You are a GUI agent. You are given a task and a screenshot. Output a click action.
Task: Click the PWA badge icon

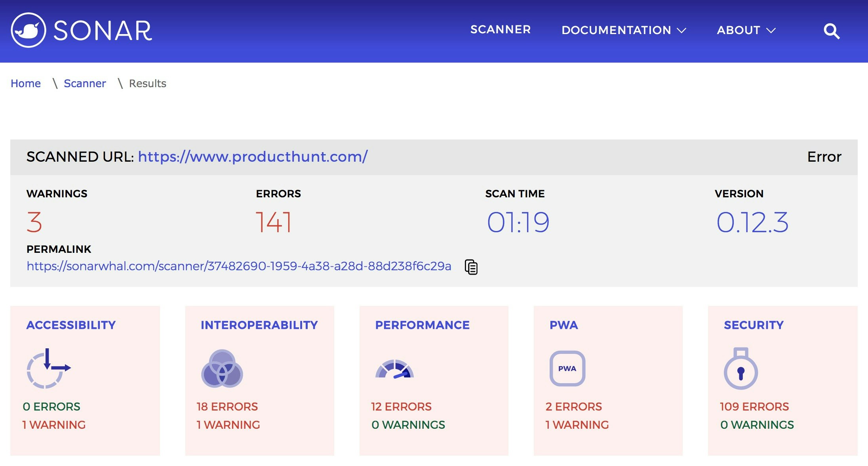coord(567,369)
